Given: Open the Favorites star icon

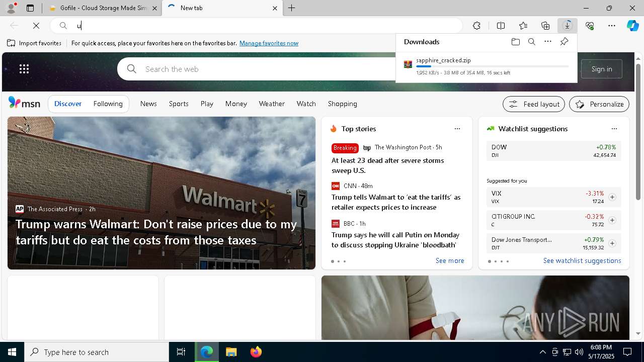Looking at the screenshot, I should point(523,26).
